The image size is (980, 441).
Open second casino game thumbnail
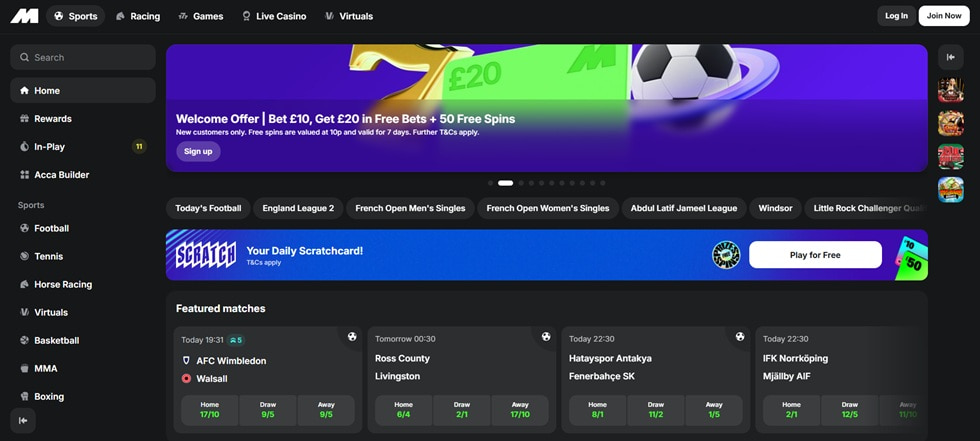(951, 123)
